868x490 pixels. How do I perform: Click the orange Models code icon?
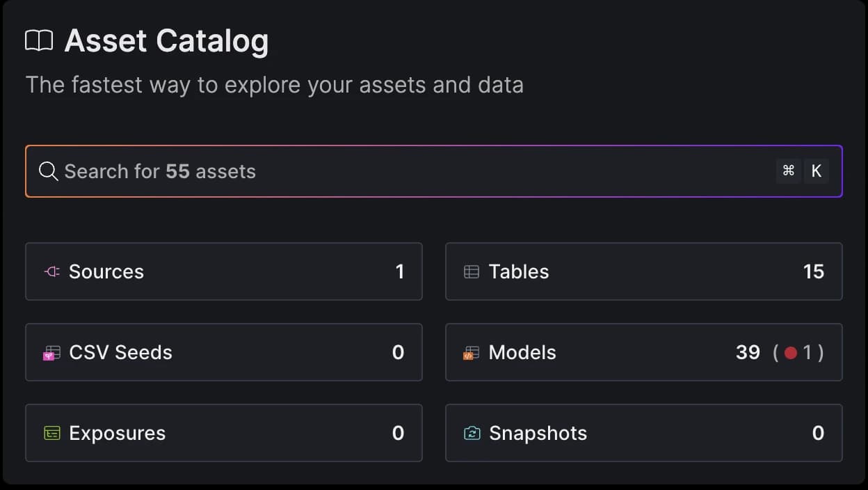click(x=472, y=353)
